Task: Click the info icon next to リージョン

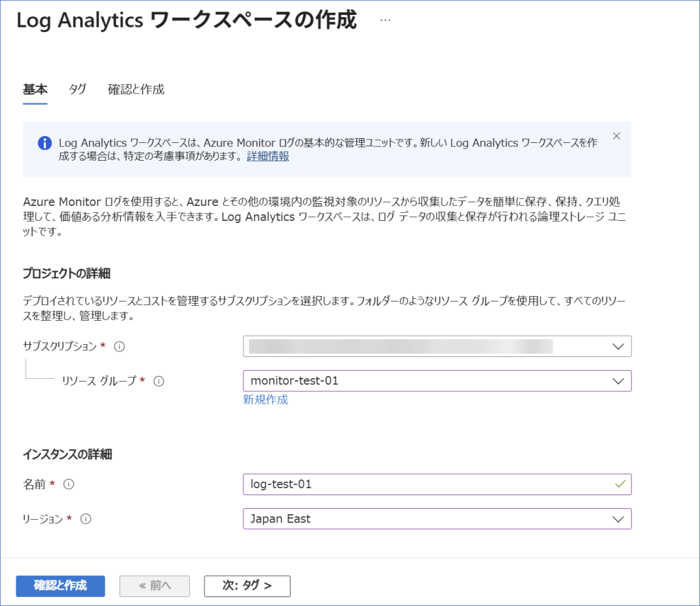Action: [86, 519]
